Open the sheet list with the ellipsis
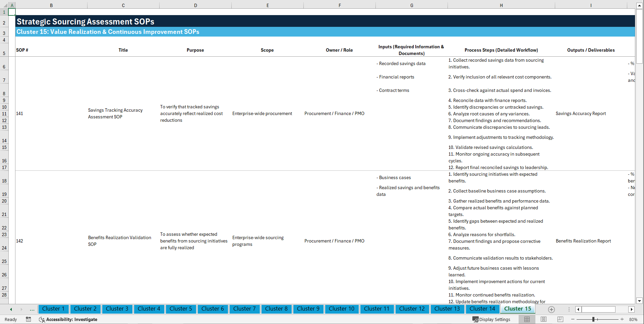 [32, 309]
